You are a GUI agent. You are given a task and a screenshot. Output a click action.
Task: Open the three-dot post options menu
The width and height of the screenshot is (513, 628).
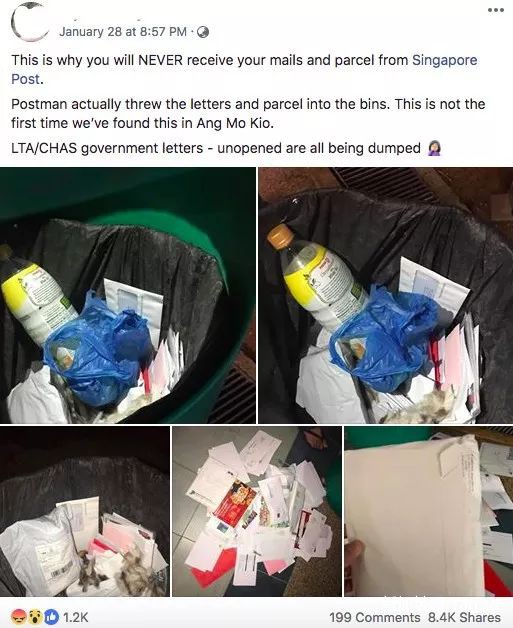(495, 10)
